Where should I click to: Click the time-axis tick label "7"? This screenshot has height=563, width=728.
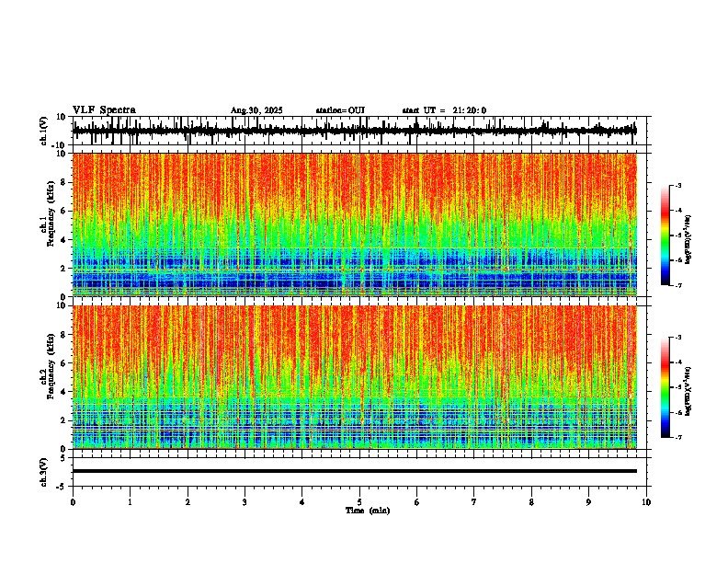474,502
